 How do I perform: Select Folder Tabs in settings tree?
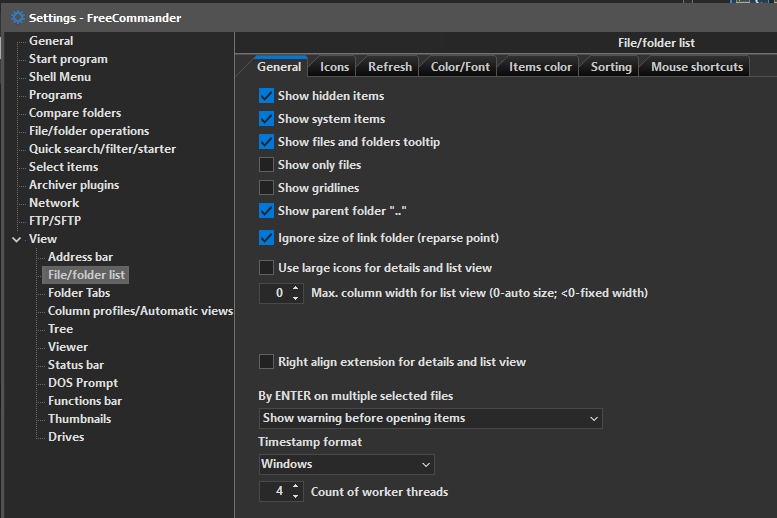click(79, 293)
